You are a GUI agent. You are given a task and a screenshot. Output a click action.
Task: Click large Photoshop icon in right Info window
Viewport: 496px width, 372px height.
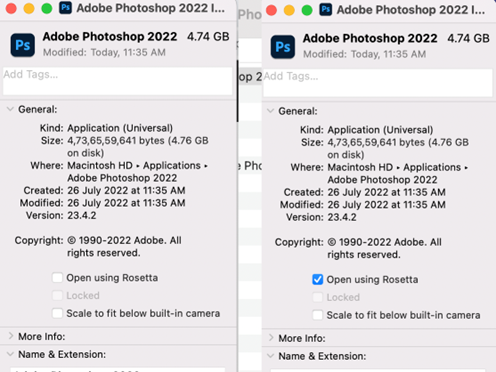coord(283,47)
